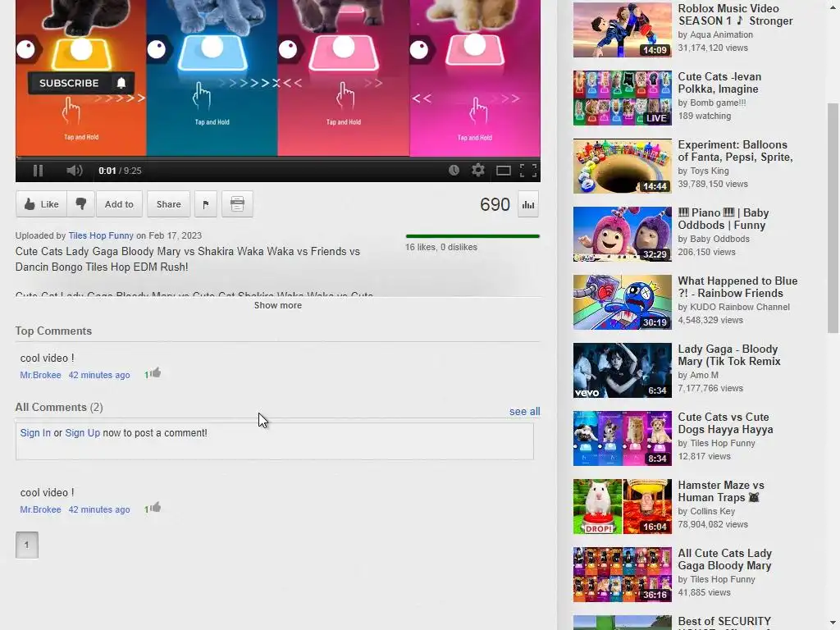Click 'by KUDO Rainbow Channel' text
Screen dimensions: 840x630
(x=733, y=307)
